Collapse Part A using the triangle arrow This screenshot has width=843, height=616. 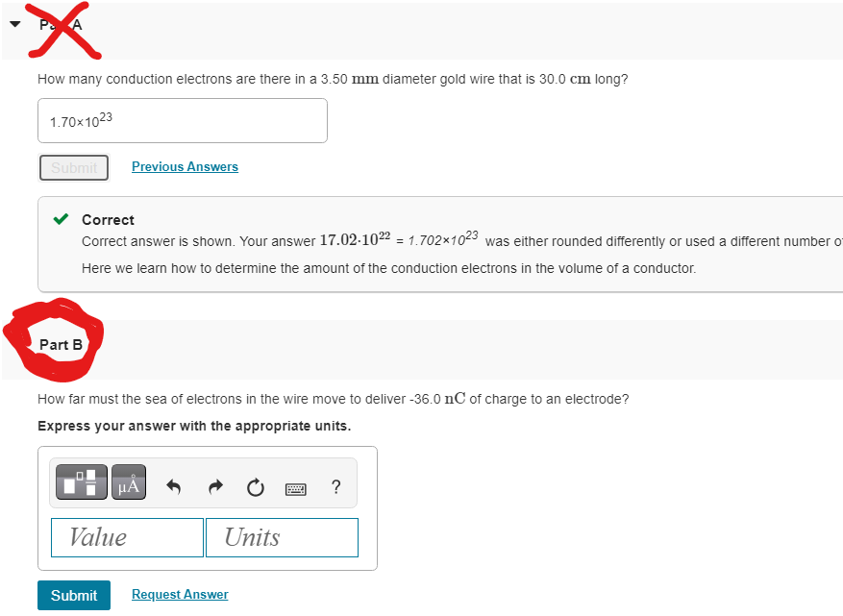[x=15, y=24]
